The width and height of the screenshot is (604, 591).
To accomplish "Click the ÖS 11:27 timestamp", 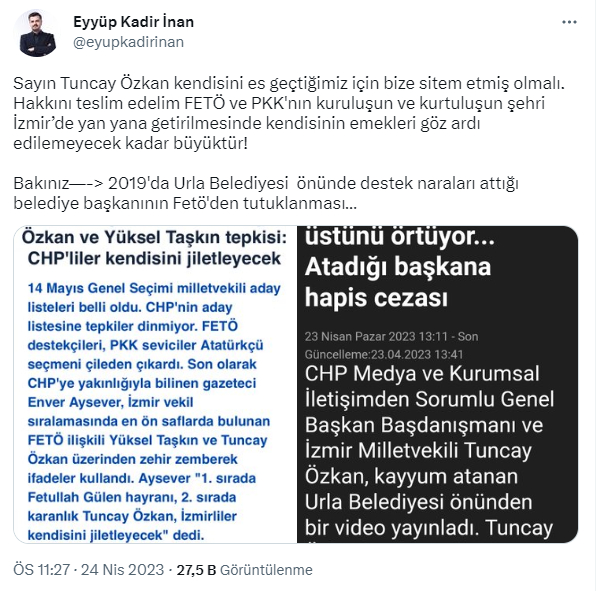I will 42,569.
